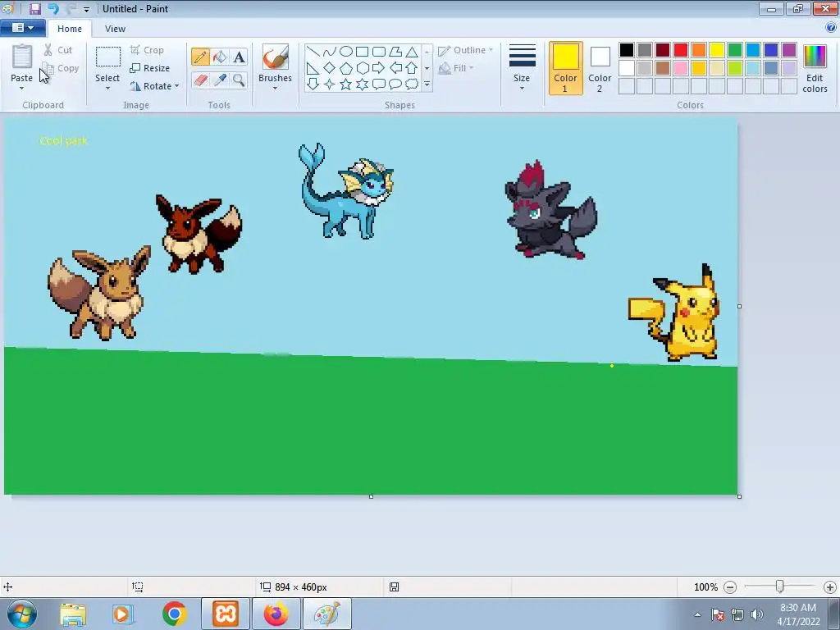Click the zoom slider handle
This screenshot has width=840, height=630.
click(780, 587)
